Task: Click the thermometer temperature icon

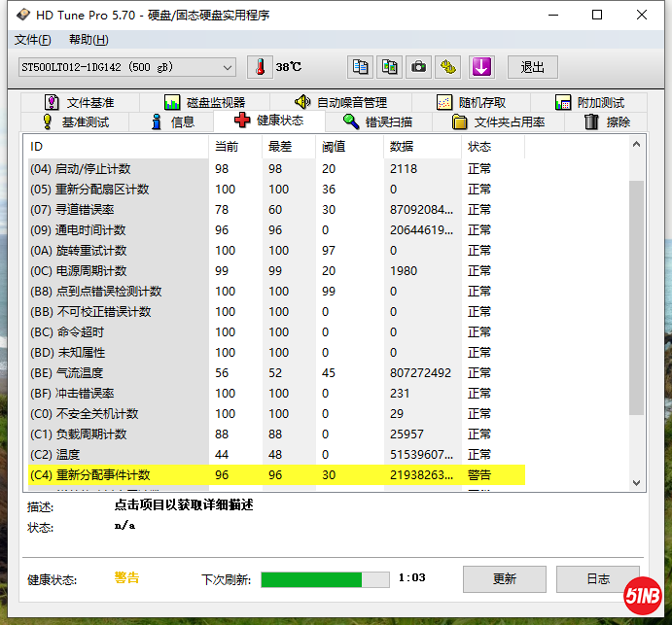Action: tap(260, 67)
